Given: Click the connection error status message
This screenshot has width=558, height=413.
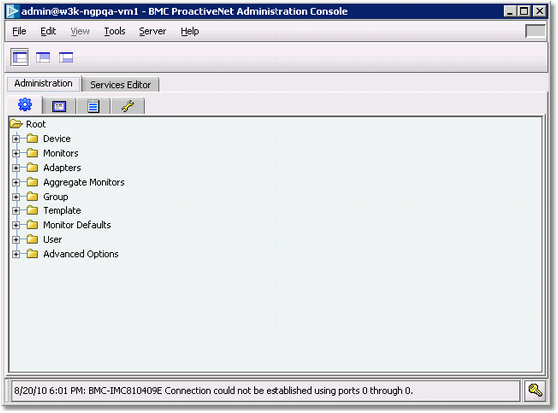Looking at the screenshot, I should point(214,391).
